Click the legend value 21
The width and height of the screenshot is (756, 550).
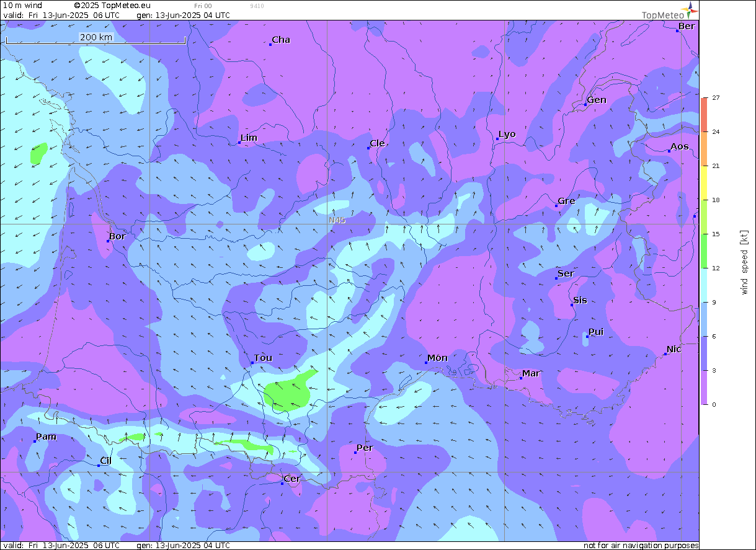tap(716, 166)
